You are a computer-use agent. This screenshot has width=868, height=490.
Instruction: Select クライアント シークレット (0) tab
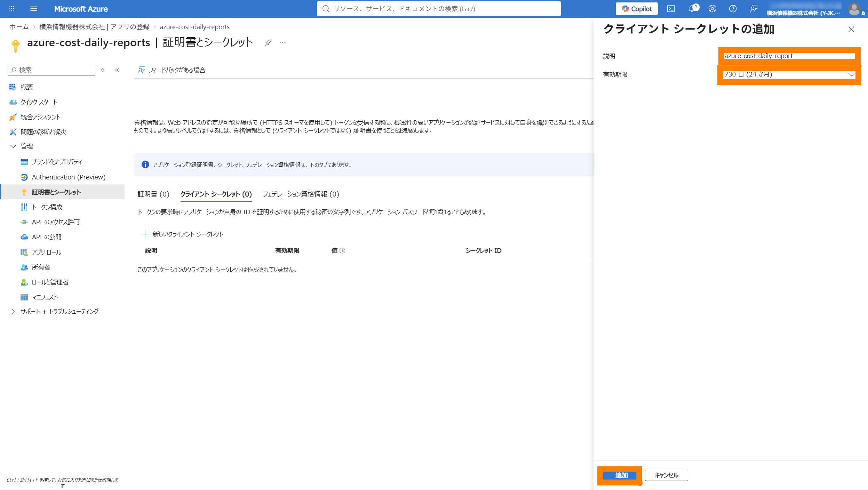click(x=216, y=194)
